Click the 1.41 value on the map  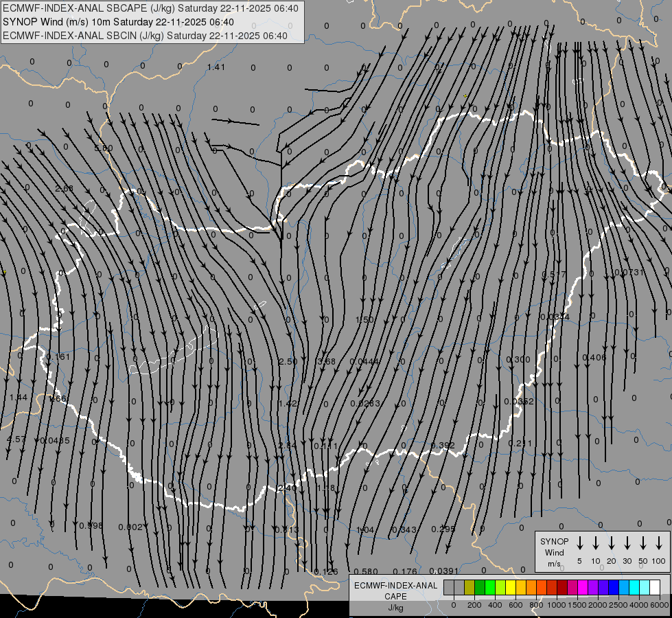point(216,67)
